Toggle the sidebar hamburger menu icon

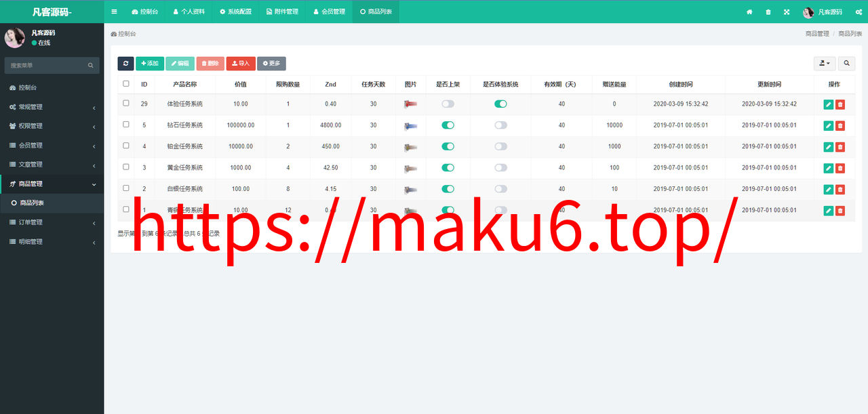click(x=114, y=12)
